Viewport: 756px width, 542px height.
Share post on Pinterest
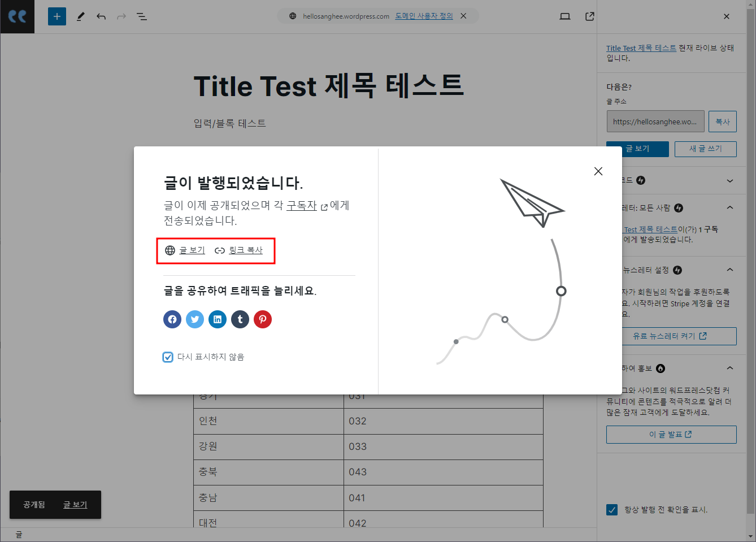pos(263,319)
